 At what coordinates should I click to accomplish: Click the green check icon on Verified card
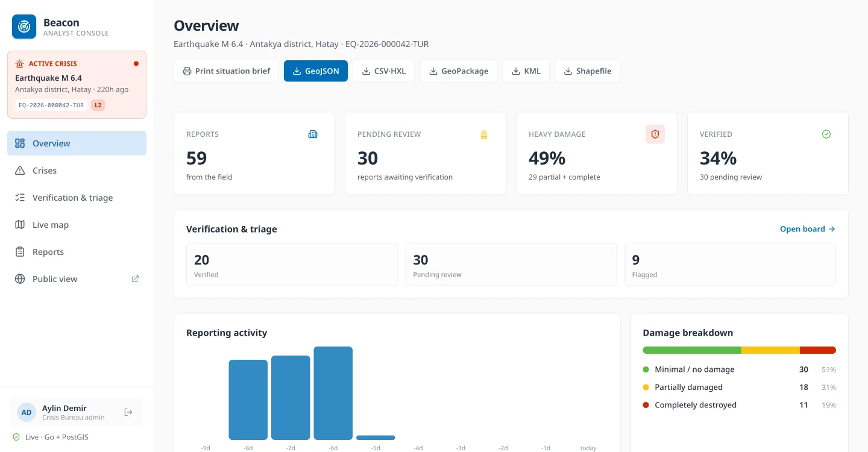(x=826, y=134)
